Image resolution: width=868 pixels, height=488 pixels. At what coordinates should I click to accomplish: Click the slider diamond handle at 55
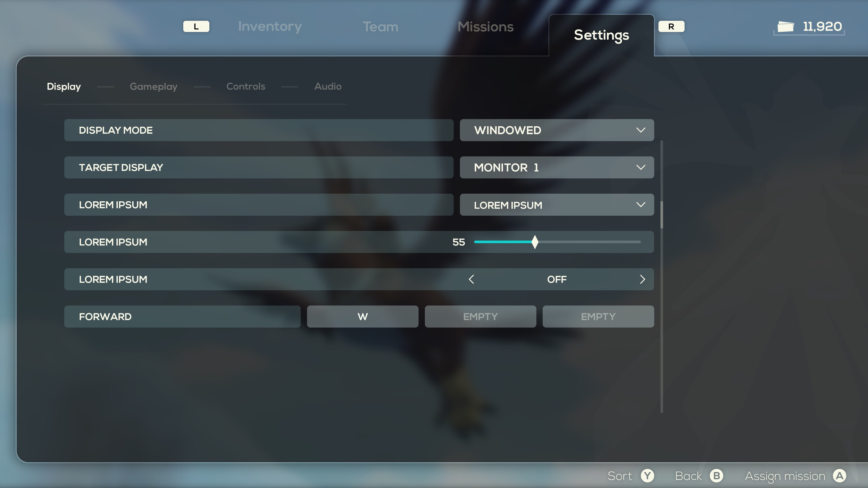click(x=535, y=242)
